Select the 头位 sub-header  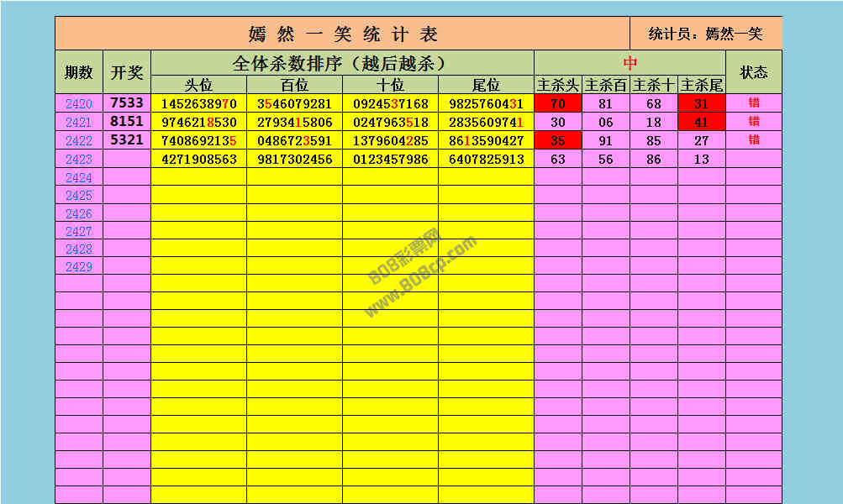point(198,85)
